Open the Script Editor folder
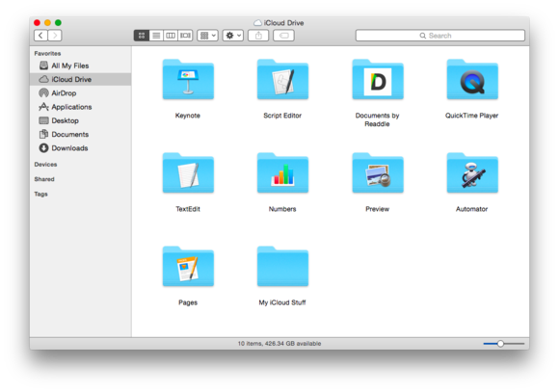 [282, 80]
